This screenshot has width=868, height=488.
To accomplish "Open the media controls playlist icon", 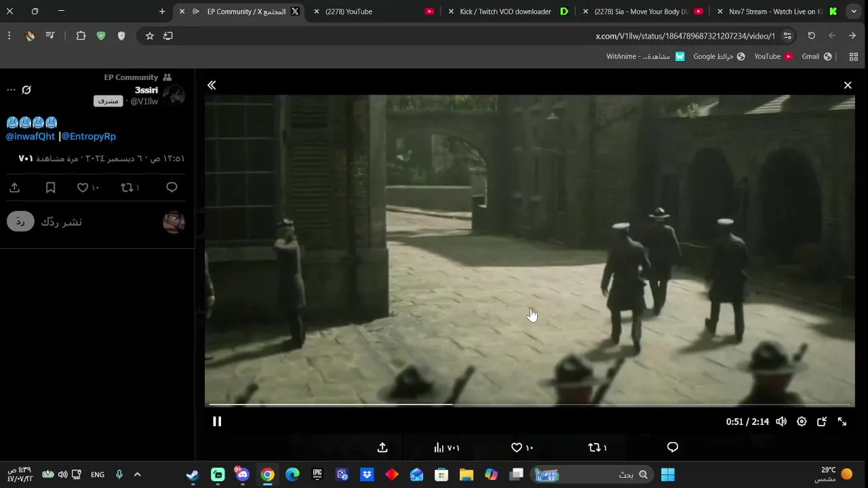I will pyautogui.click(x=50, y=36).
